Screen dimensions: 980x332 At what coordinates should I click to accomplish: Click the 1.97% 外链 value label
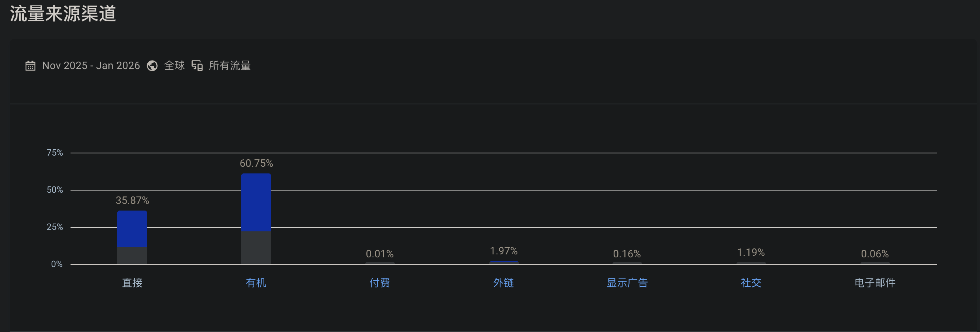[x=503, y=251]
